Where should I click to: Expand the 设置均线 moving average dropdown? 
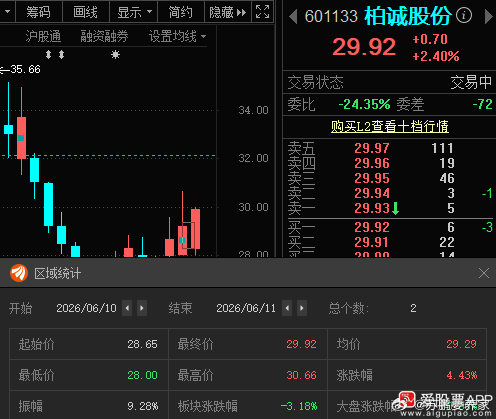[x=177, y=36]
